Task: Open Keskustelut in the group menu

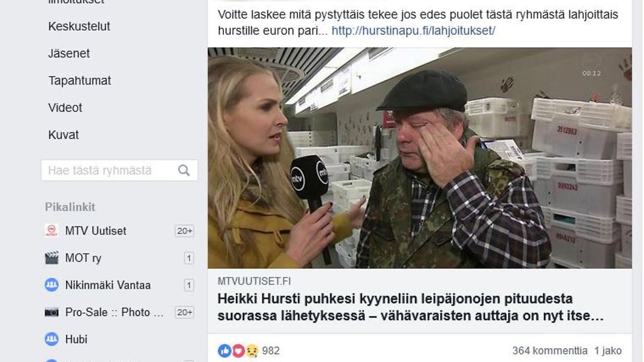Action: [79, 26]
